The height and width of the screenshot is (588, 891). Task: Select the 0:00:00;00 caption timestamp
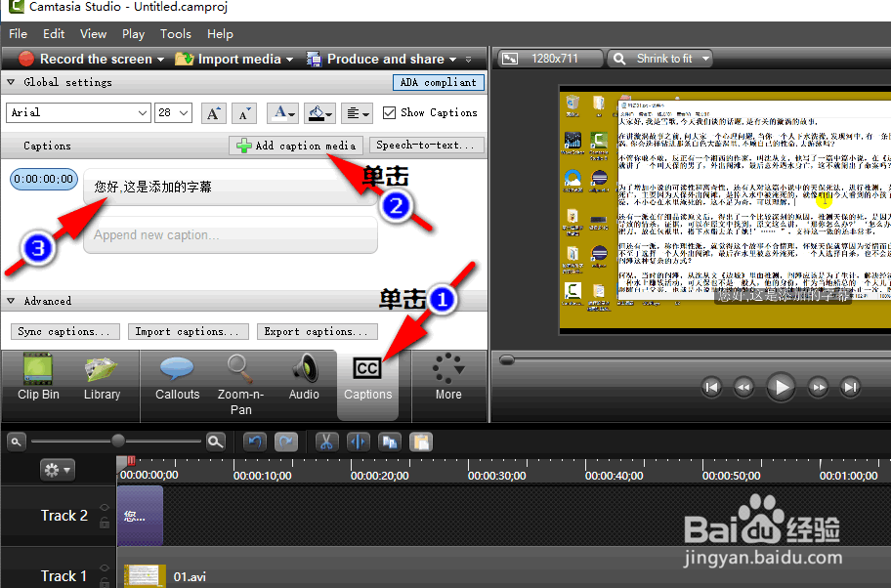pos(44,179)
